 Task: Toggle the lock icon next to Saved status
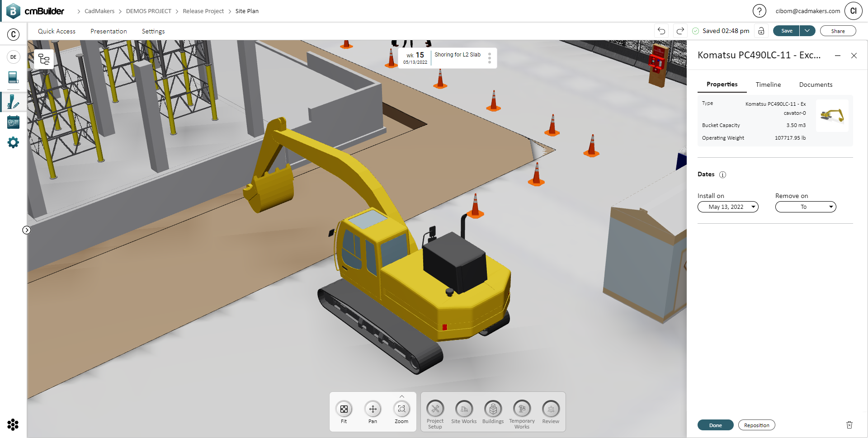[x=761, y=31]
